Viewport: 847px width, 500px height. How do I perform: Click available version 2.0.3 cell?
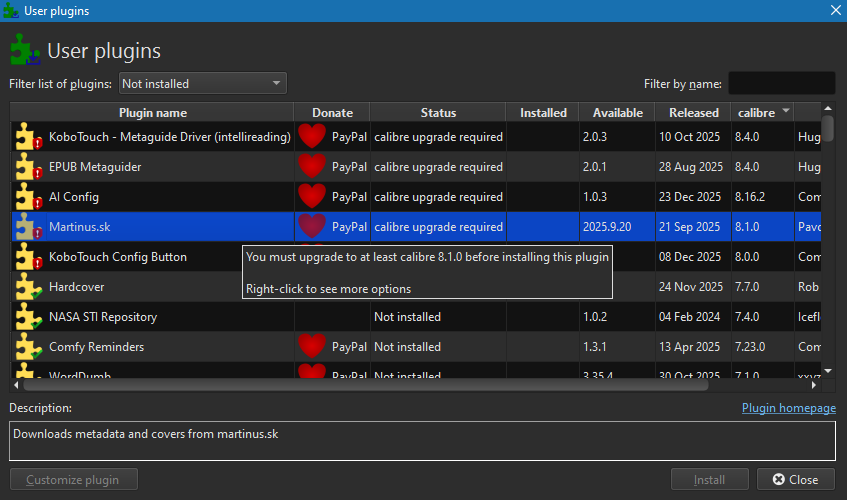(595, 137)
